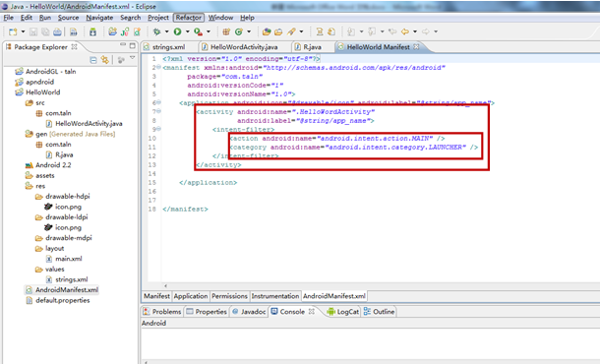Collapse All in Package Explorer
The height and width of the screenshot is (364, 600).
coord(93,60)
